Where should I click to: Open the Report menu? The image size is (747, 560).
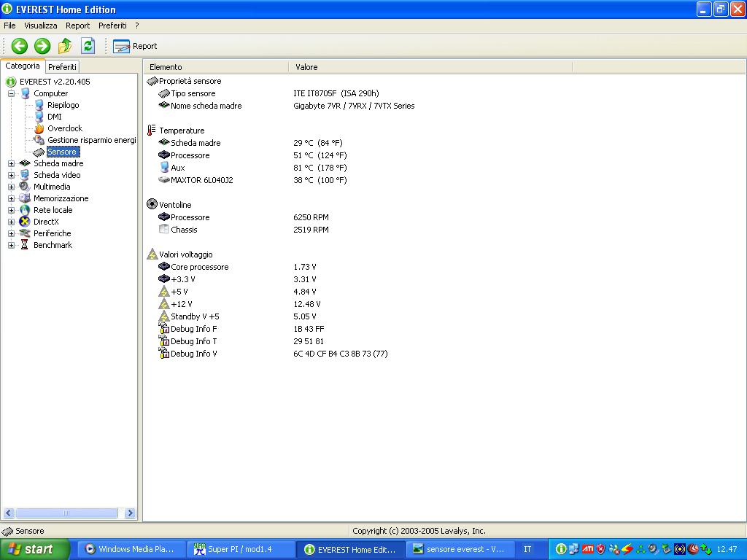pyautogui.click(x=77, y=26)
